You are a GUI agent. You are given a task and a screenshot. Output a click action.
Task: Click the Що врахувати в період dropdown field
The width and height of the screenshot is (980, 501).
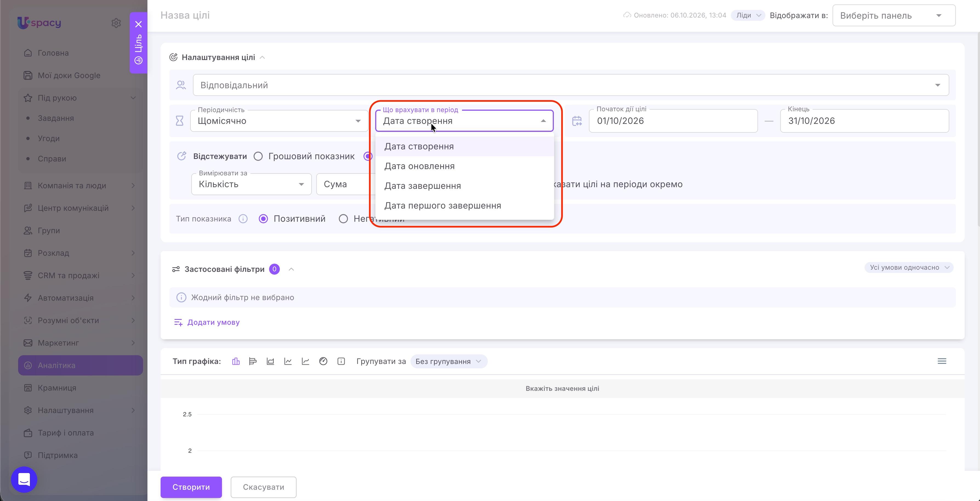click(x=465, y=121)
